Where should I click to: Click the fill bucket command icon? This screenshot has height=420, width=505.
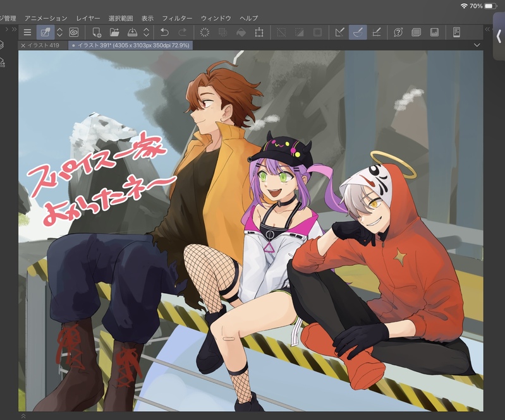(x=241, y=32)
